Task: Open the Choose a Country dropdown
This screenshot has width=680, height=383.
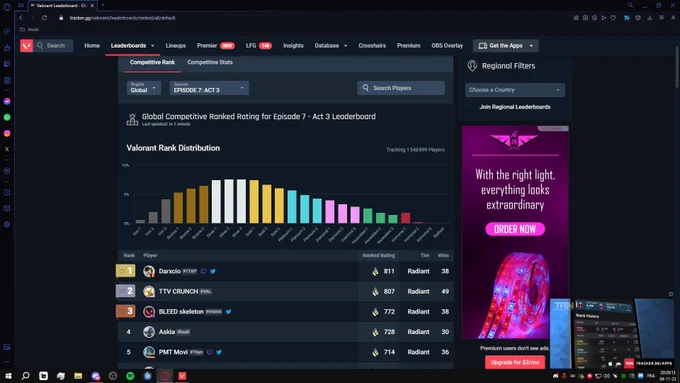Action: pos(515,90)
